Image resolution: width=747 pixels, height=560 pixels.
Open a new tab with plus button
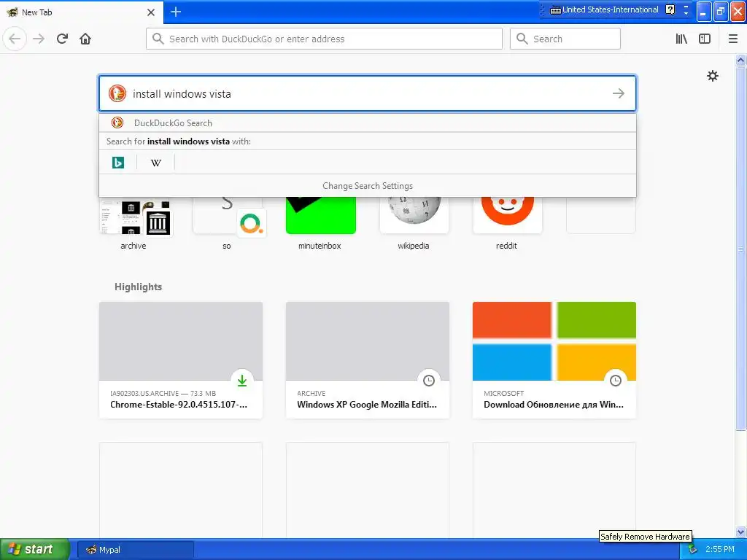(176, 12)
